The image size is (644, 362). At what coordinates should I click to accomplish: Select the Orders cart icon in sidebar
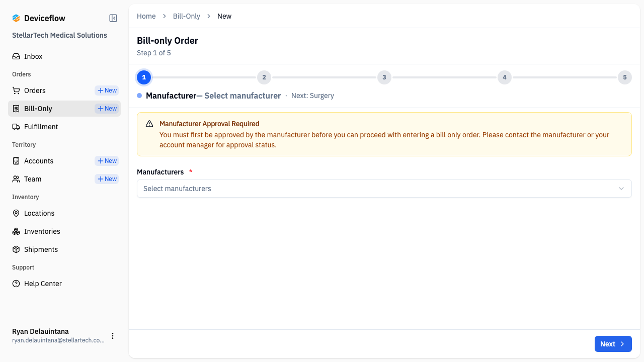pos(16,90)
